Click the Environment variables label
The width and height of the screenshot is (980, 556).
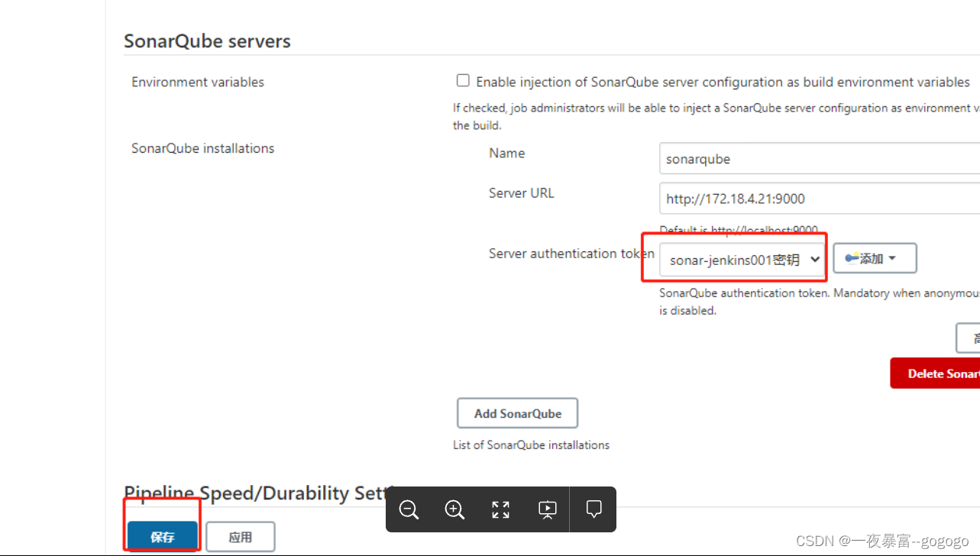tap(198, 82)
